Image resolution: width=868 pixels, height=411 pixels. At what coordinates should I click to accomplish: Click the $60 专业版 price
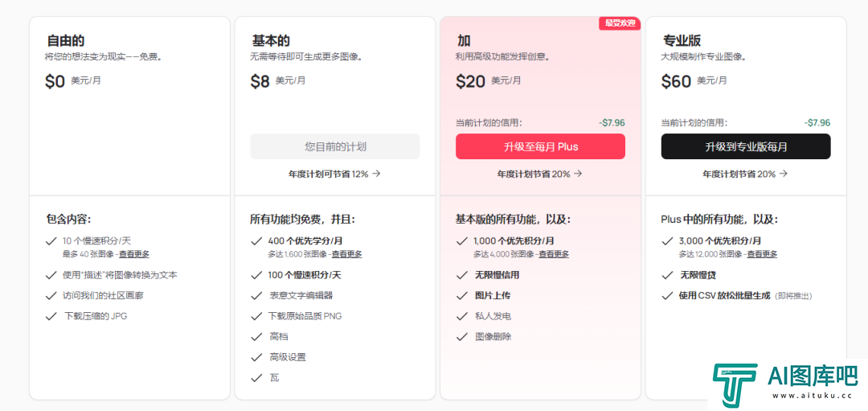pos(676,81)
